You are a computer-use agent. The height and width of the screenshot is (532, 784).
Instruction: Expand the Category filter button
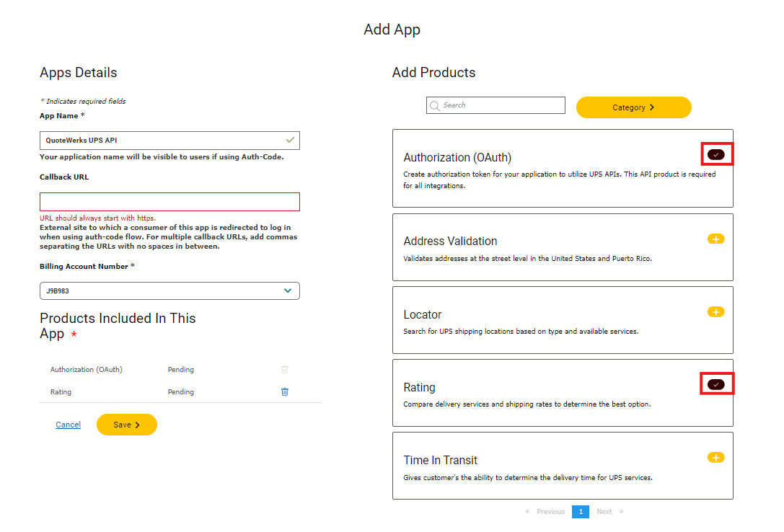coord(633,107)
